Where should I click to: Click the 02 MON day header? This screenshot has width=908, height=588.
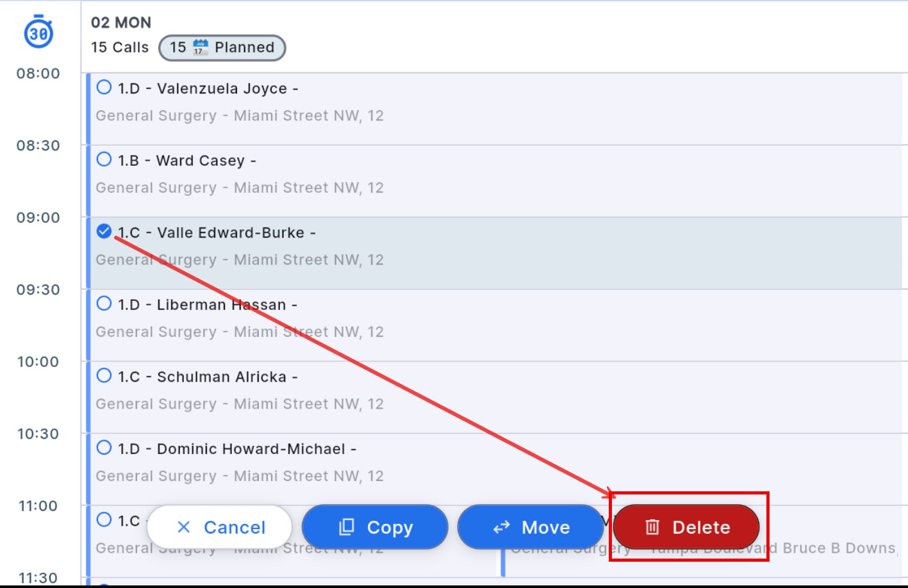click(x=120, y=22)
